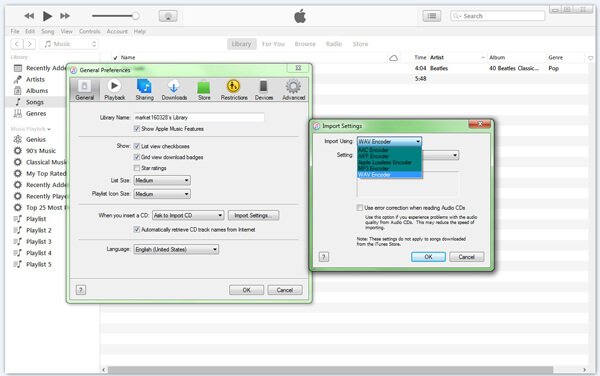Toggle the Up Next list view button
This screenshot has width=600, height=376.
(432, 16)
